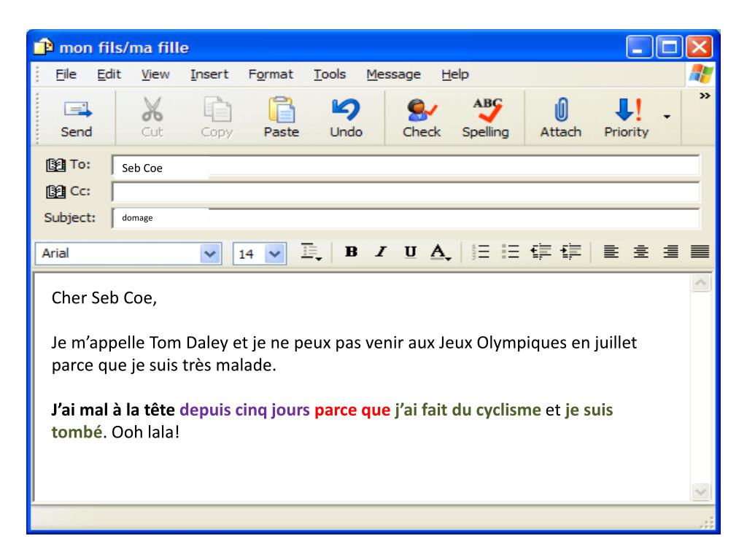Paste the clipboard with the Paste icon
Screen dimensions: 747x560
(282, 110)
